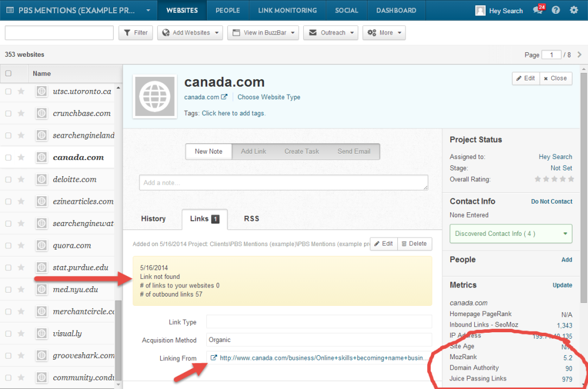Click the Add a note text area
588x389 pixels.
[x=284, y=182]
